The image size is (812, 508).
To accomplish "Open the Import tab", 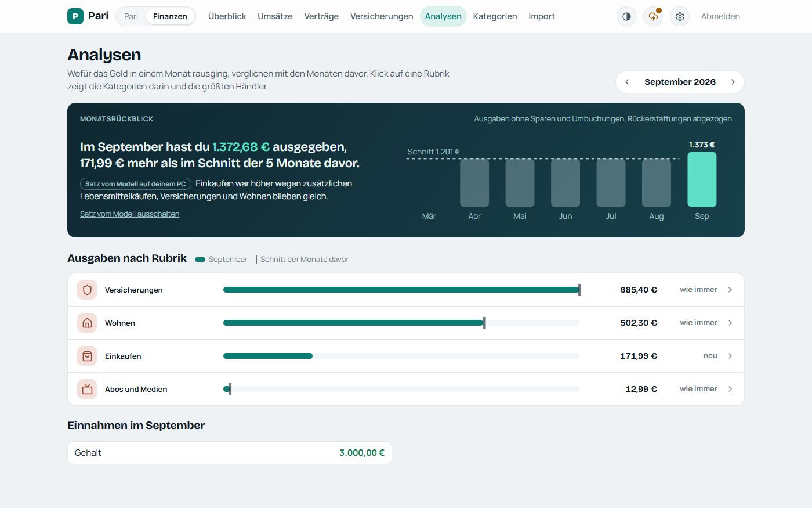I will (542, 16).
